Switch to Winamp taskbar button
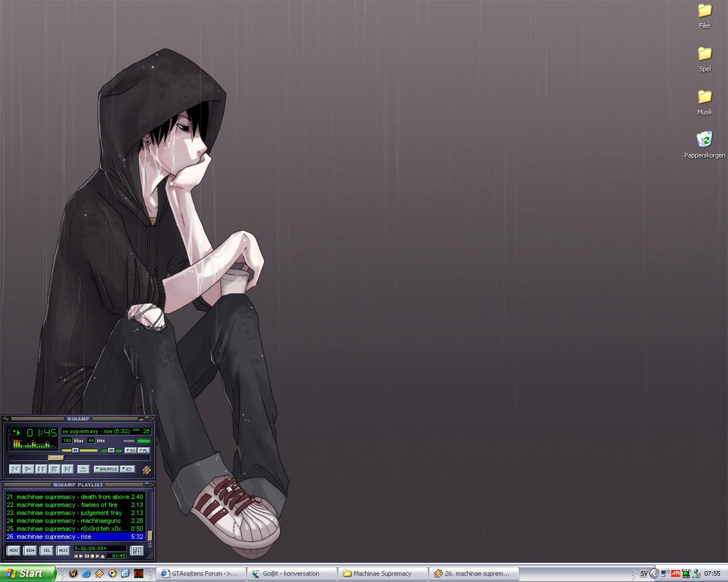Image resolution: width=728 pixels, height=582 pixels. [x=474, y=573]
